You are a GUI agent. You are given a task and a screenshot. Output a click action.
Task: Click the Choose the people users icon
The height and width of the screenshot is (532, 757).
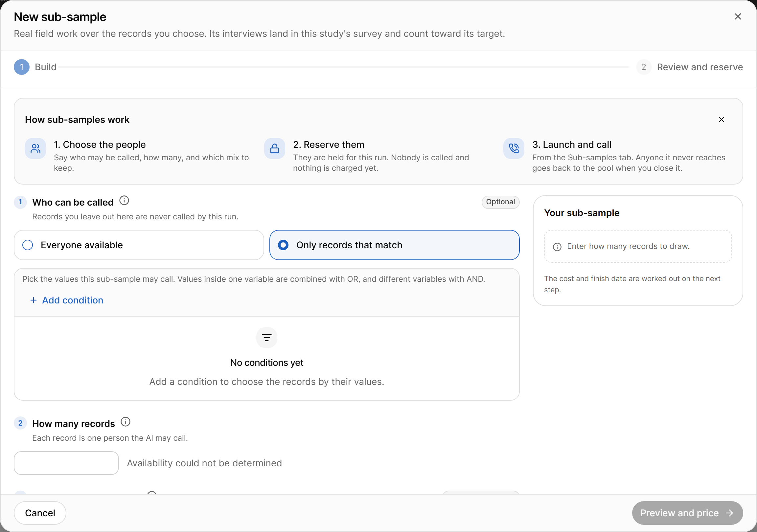click(35, 148)
